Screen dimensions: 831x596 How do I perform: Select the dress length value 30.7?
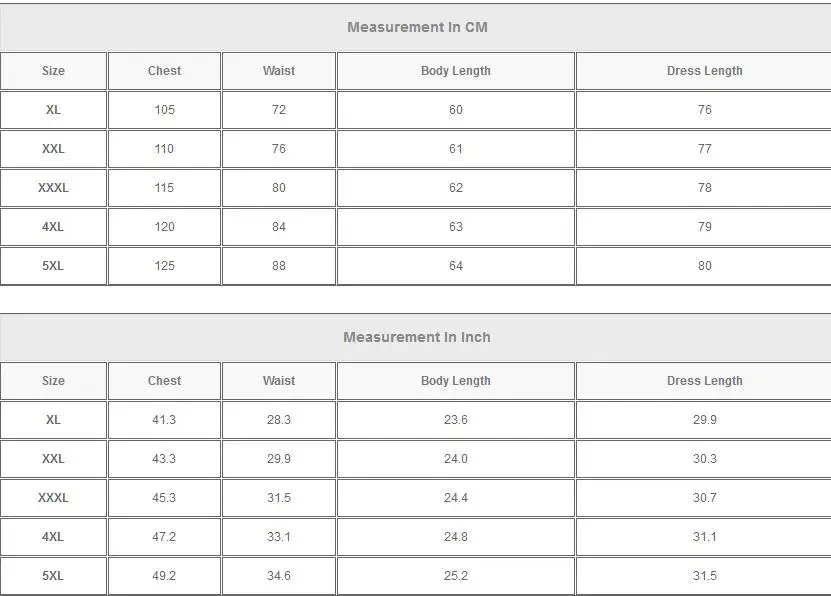[x=705, y=498]
